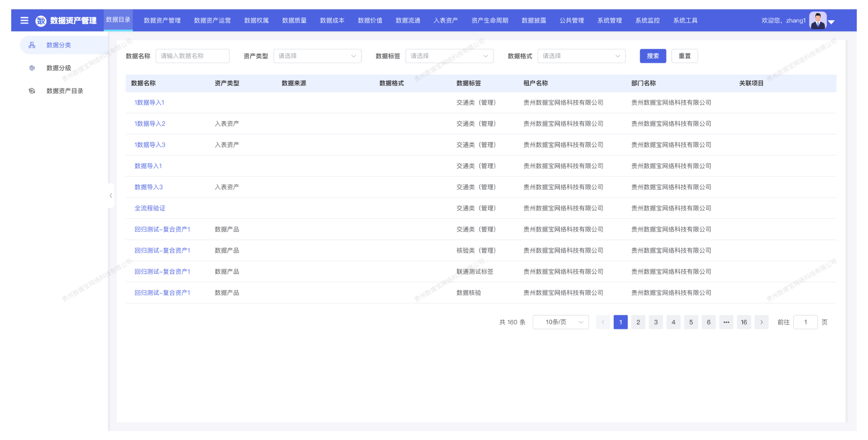Open the 1数据导入2 link
Image resolution: width=868 pixels, height=440 pixels.
pos(150,123)
